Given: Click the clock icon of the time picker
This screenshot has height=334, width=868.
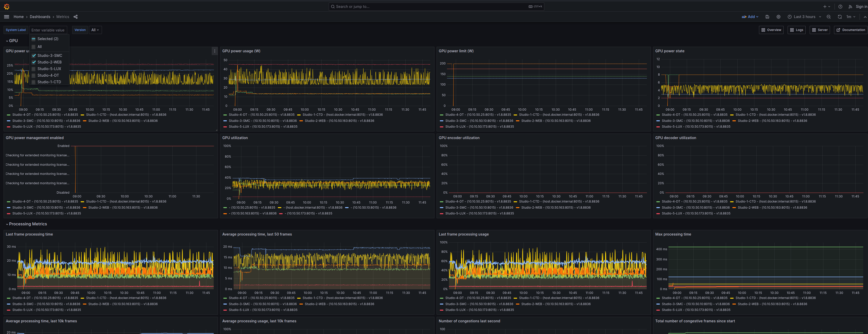Looking at the screenshot, I should [x=789, y=17].
